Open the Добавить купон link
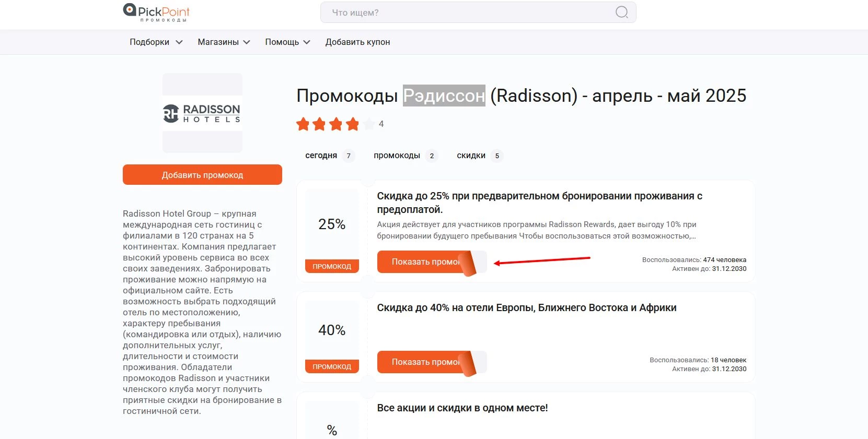This screenshot has width=868, height=439. [x=357, y=42]
